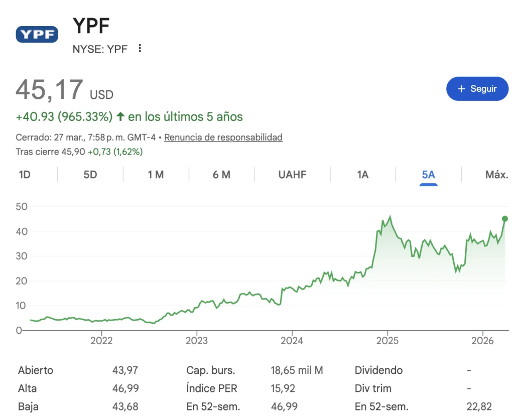514x420 pixels.
Task: Reselect the active 5A range
Action: tap(428, 174)
